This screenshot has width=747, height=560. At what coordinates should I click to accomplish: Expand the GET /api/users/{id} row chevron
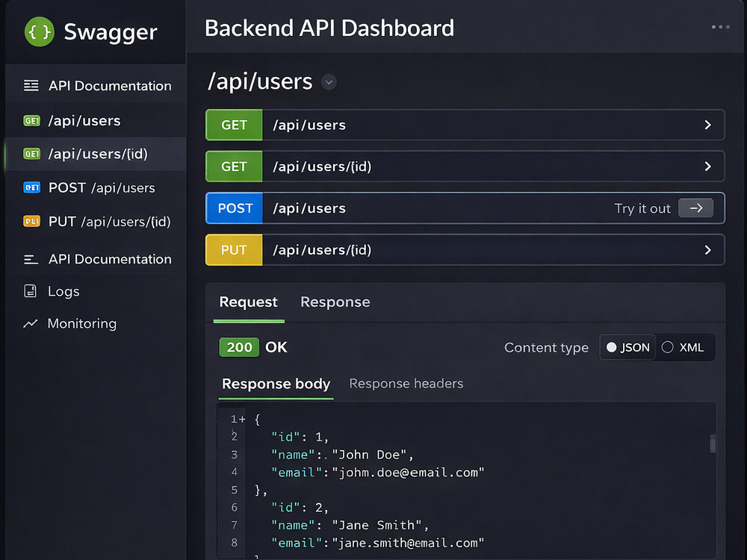pyautogui.click(x=708, y=167)
